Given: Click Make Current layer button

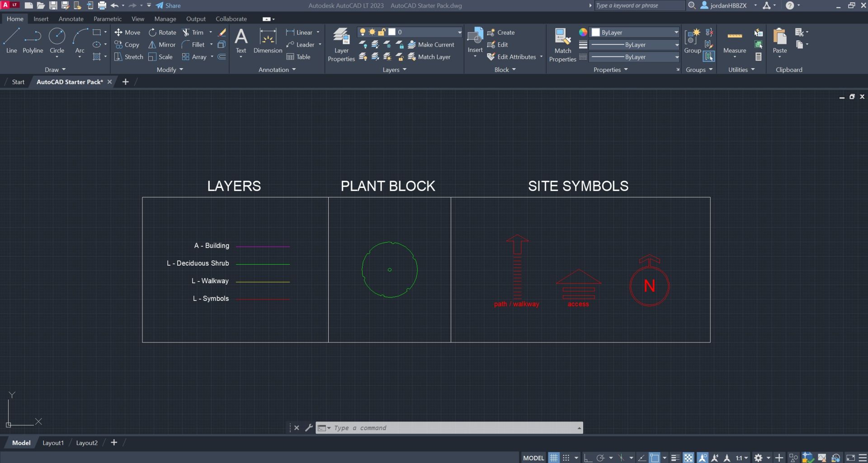Looking at the screenshot, I should pos(431,45).
